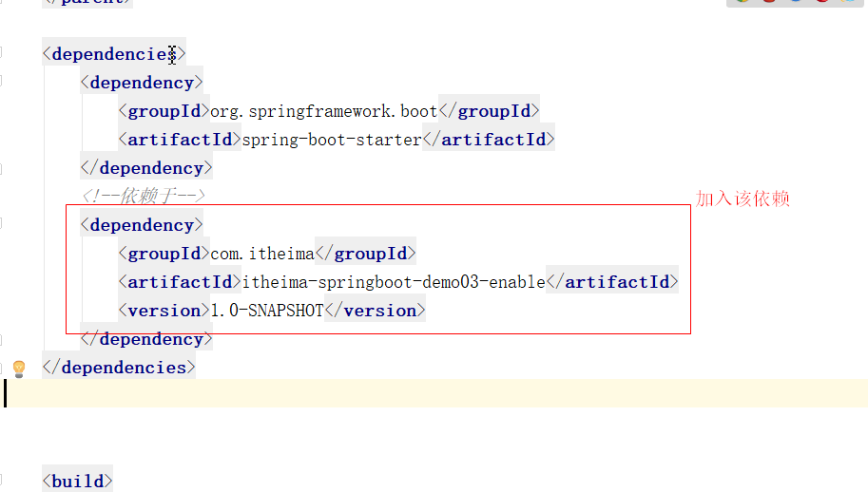Click the closing dependencies tag
The image size is (868, 492).
coord(119,368)
